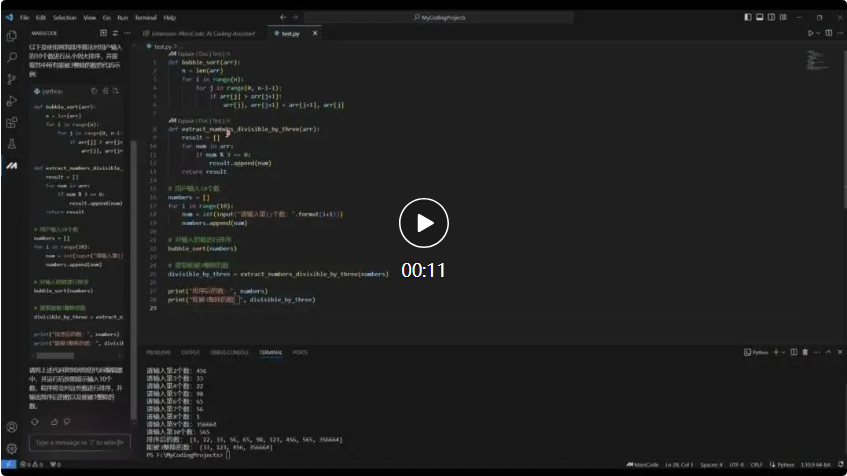Toggle the secondary side bar layout button
Image resolution: width=847 pixels, height=476 pixels.
[x=771, y=17]
